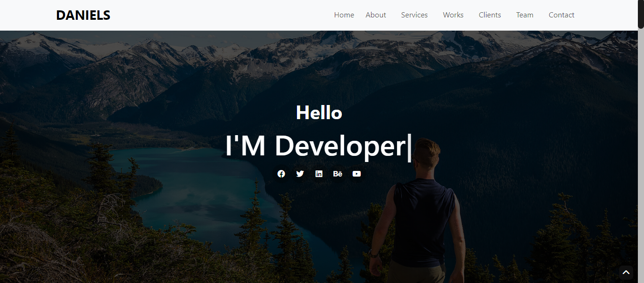Click the Twitter bird icon

[300, 174]
